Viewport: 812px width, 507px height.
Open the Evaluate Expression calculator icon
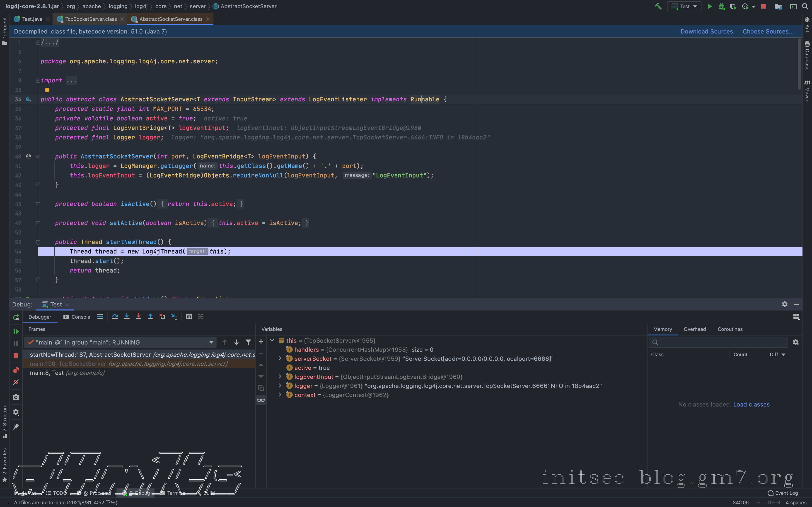[x=189, y=317]
